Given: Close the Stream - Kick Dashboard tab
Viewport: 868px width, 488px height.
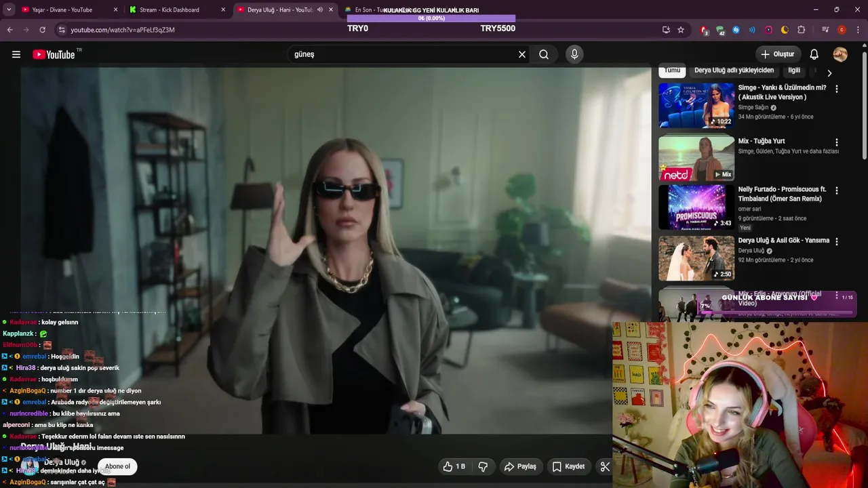Looking at the screenshot, I should [224, 9].
